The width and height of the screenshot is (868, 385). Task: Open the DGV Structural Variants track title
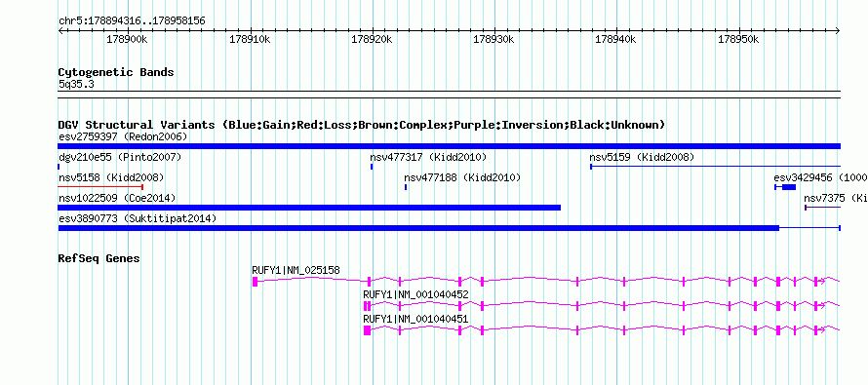[362, 125]
